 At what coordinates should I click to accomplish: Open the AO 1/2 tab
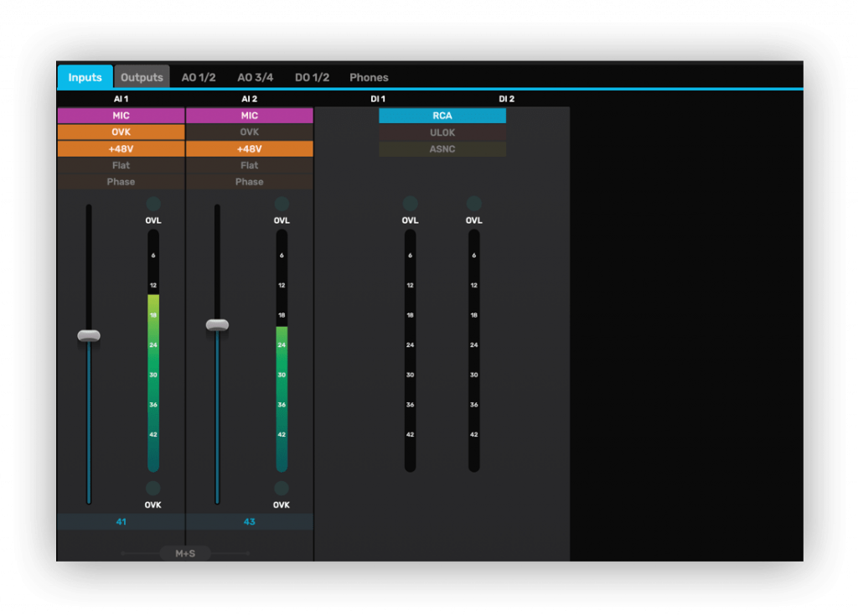pos(198,76)
